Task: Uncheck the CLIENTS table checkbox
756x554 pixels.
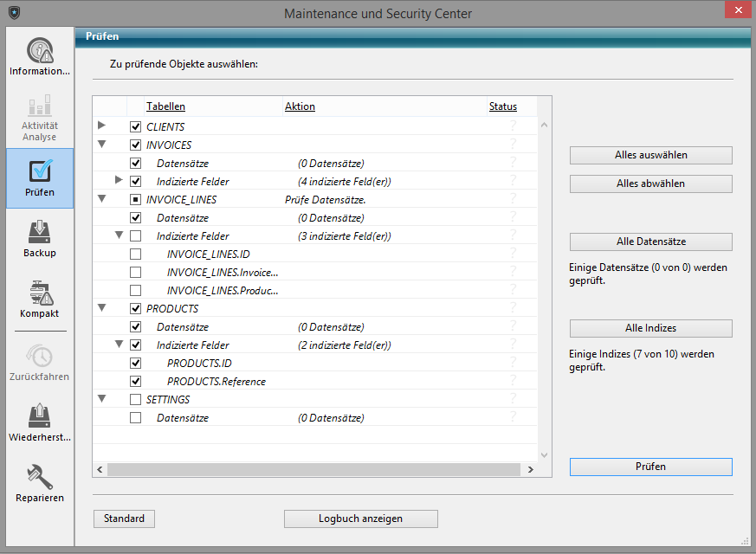Action: tap(135, 127)
